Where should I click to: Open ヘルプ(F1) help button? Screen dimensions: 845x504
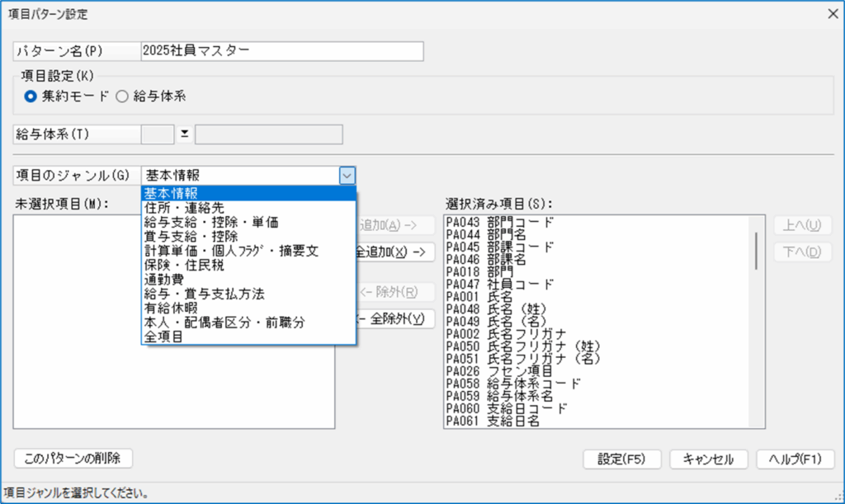(x=795, y=459)
